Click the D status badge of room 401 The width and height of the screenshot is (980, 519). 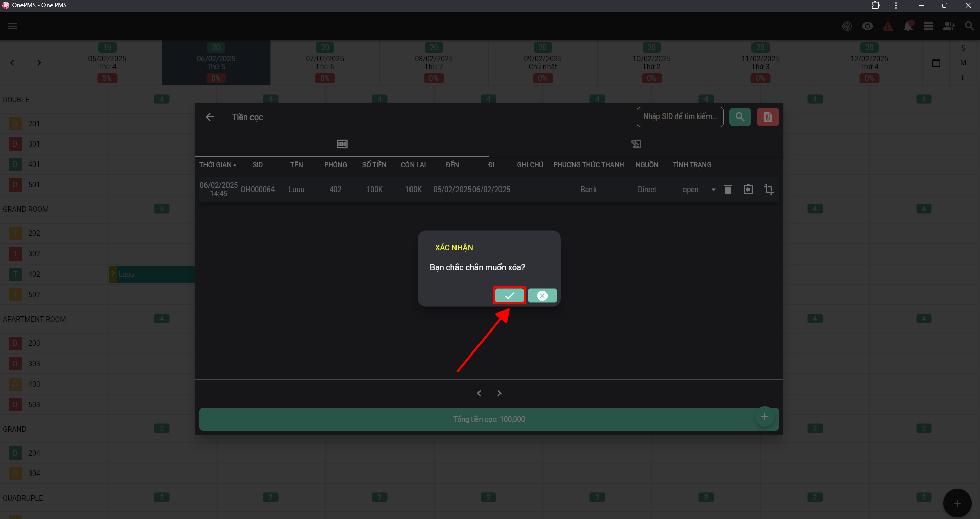point(15,164)
